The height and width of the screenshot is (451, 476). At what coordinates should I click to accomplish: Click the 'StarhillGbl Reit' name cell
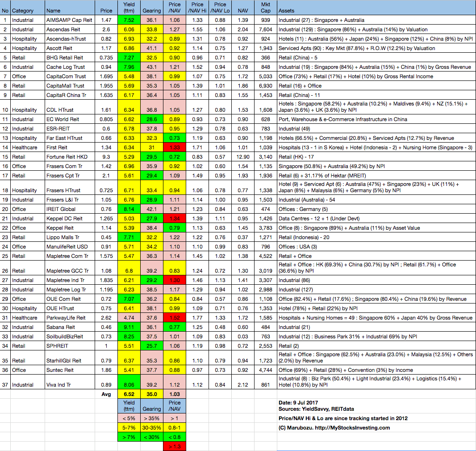pos(70,358)
